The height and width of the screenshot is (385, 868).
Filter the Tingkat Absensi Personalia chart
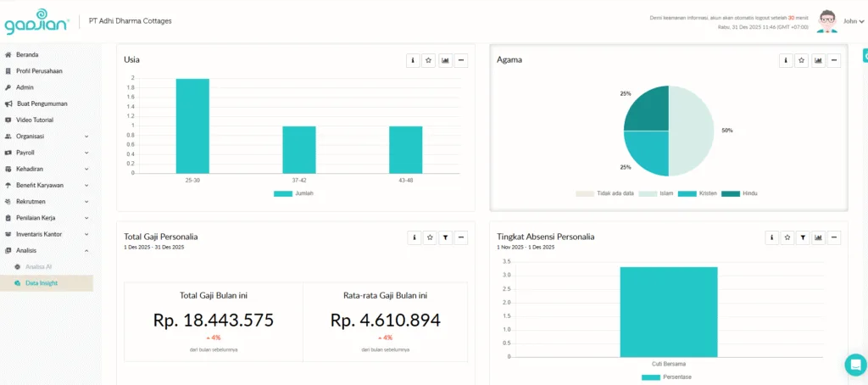(x=803, y=238)
